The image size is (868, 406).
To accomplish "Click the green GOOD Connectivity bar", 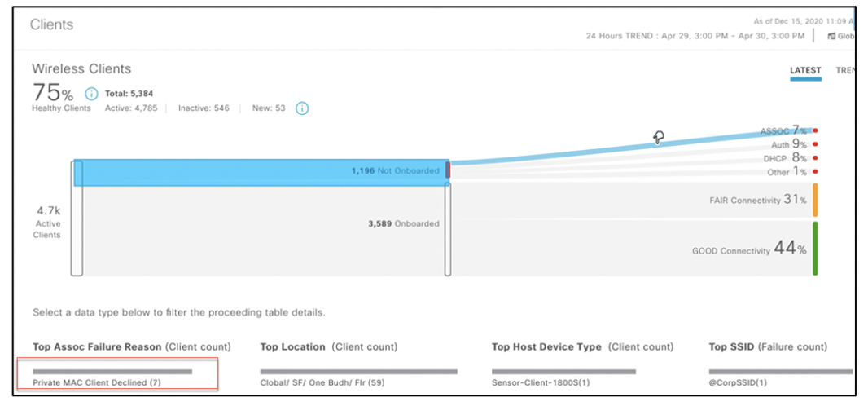I will 815,249.
